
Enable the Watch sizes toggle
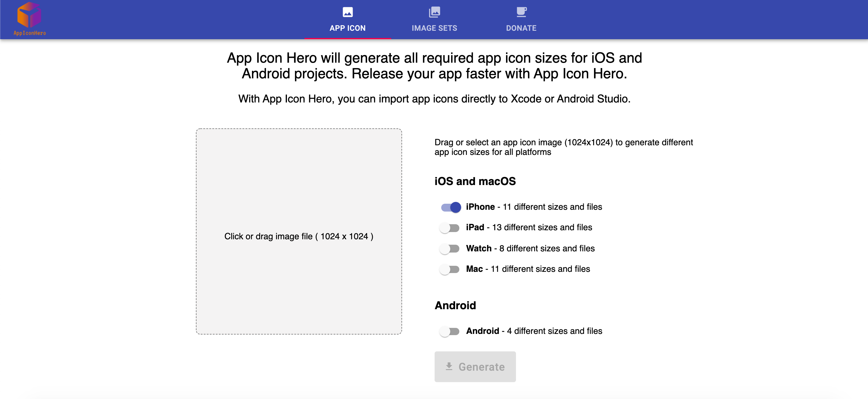coord(449,249)
